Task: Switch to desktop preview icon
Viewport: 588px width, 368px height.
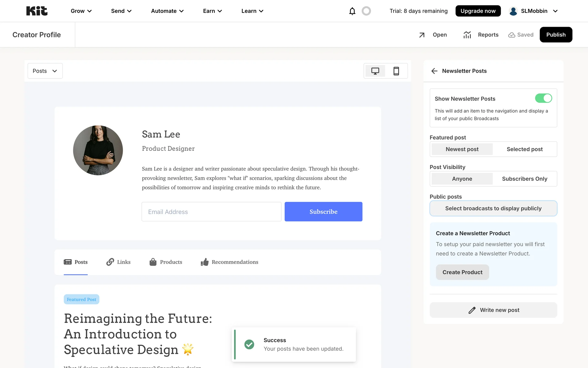Action: pyautogui.click(x=375, y=71)
